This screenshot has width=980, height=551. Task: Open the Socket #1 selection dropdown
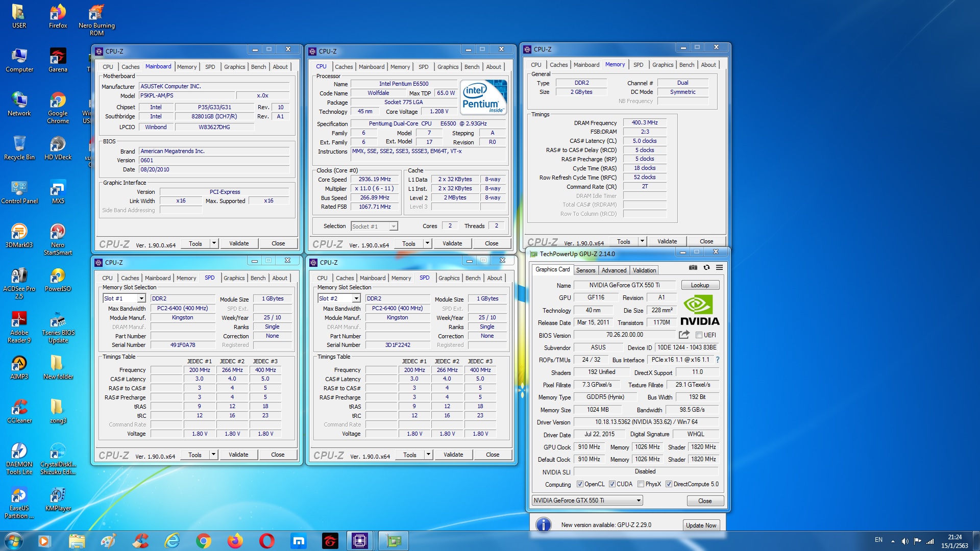[394, 227]
